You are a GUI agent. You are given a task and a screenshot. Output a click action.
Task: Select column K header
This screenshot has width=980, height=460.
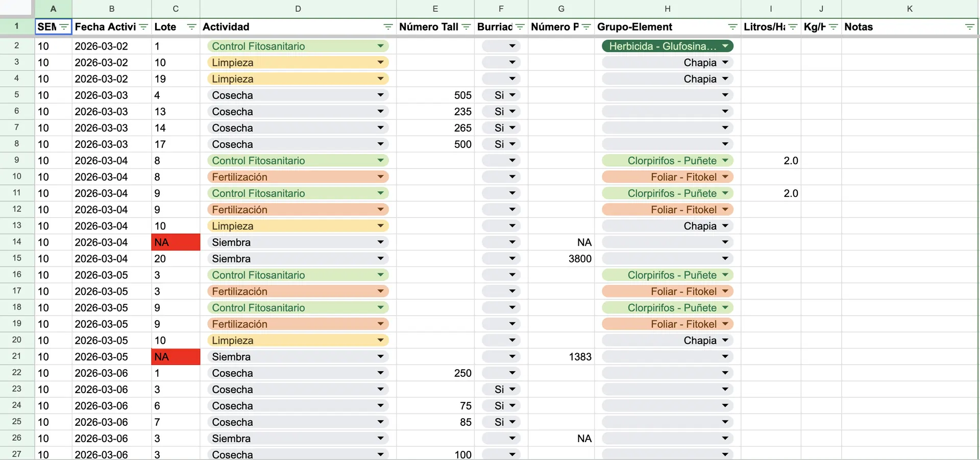point(910,9)
